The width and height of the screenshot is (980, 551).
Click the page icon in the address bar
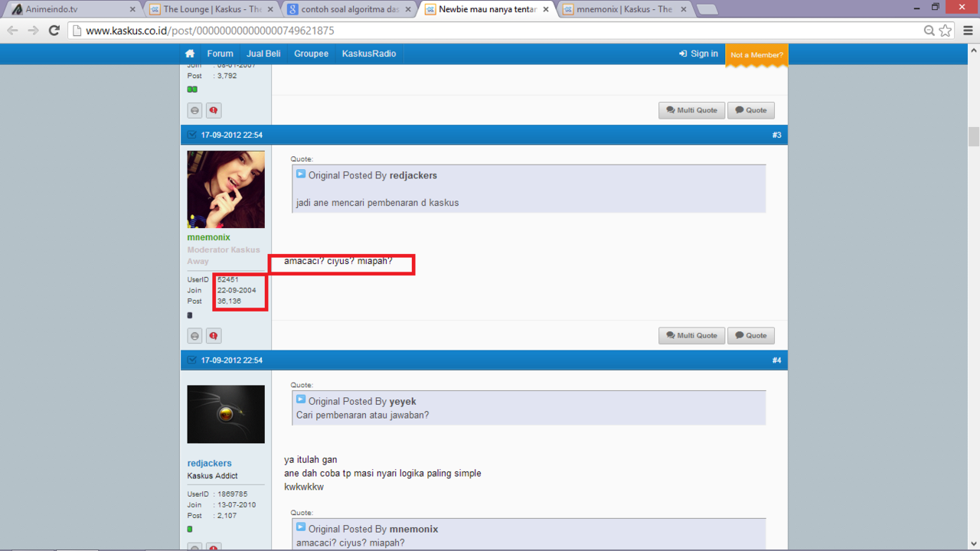(x=76, y=31)
